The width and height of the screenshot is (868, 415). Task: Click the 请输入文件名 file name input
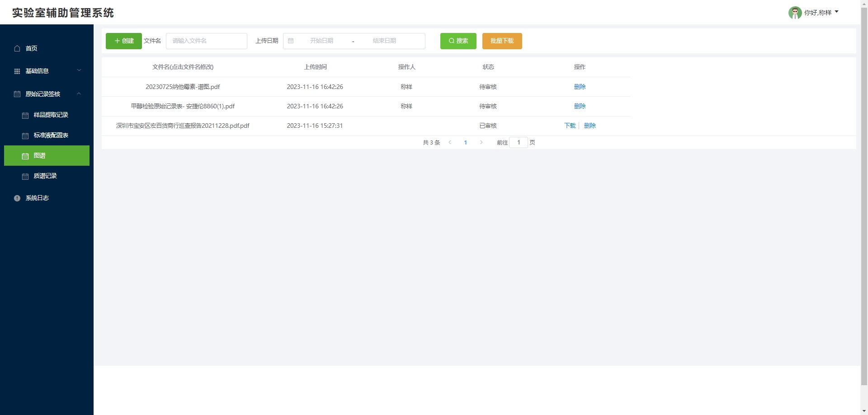tap(206, 41)
